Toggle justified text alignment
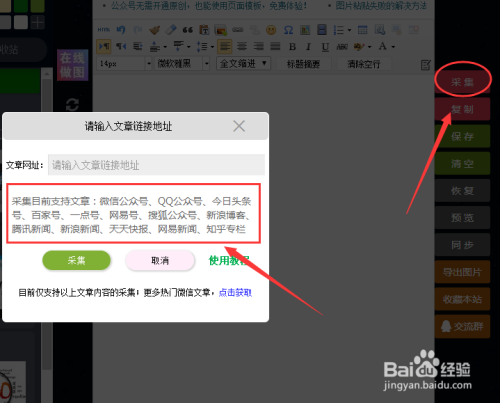This screenshot has height=403, width=500. pyautogui.click(x=275, y=46)
